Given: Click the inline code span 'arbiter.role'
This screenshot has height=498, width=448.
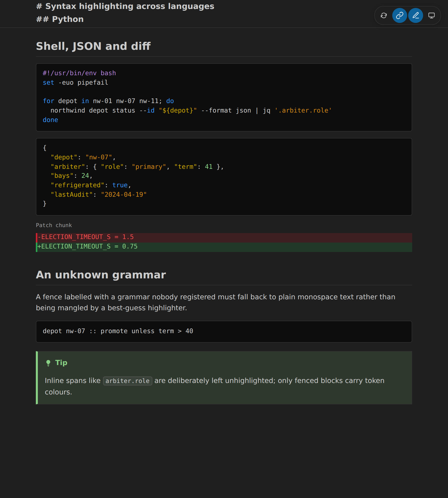Looking at the screenshot, I should click(127, 381).
